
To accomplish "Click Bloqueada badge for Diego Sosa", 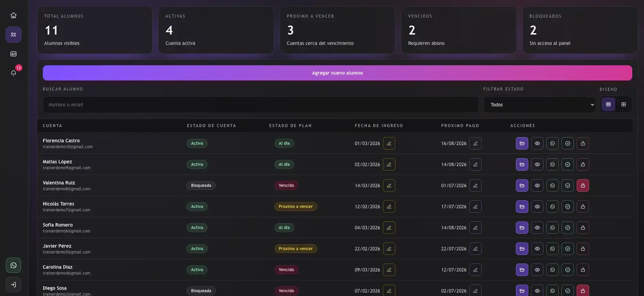I will (x=201, y=291).
